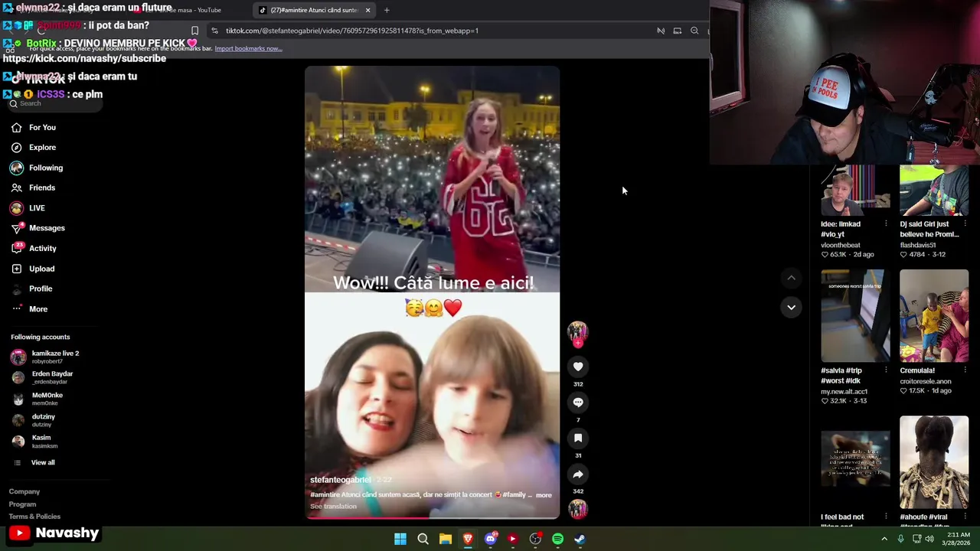Click Import bookmarks now link

(248, 48)
